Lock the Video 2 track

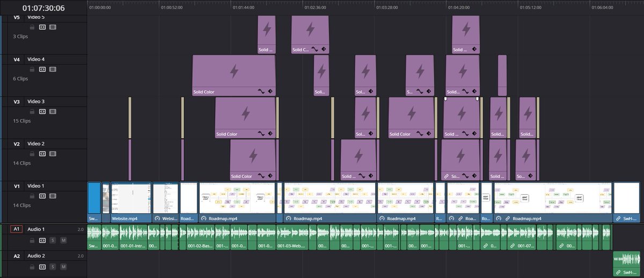tap(32, 153)
